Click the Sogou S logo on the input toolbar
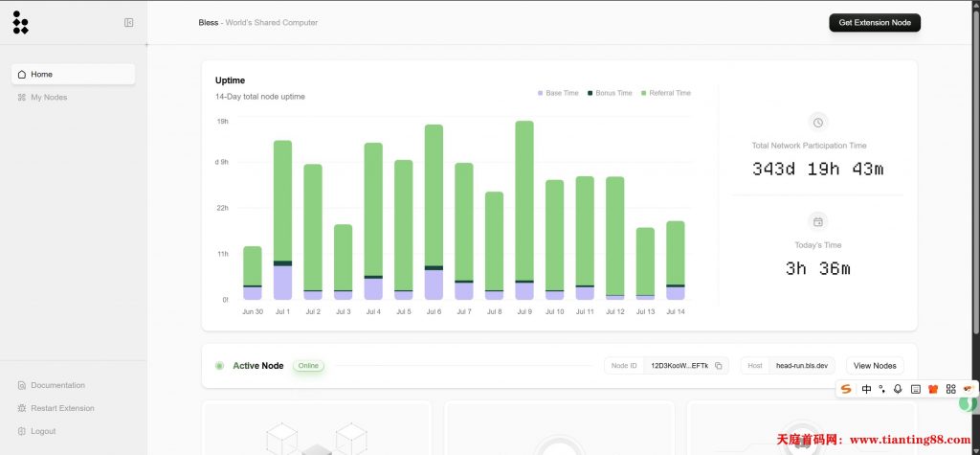Viewport: 980px width, 455px height. pyautogui.click(x=846, y=389)
